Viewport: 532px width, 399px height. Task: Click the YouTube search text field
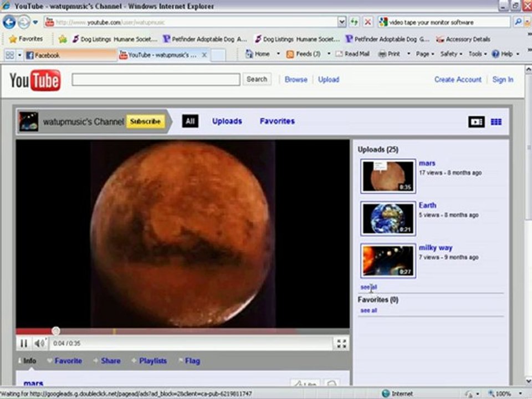[156, 79]
